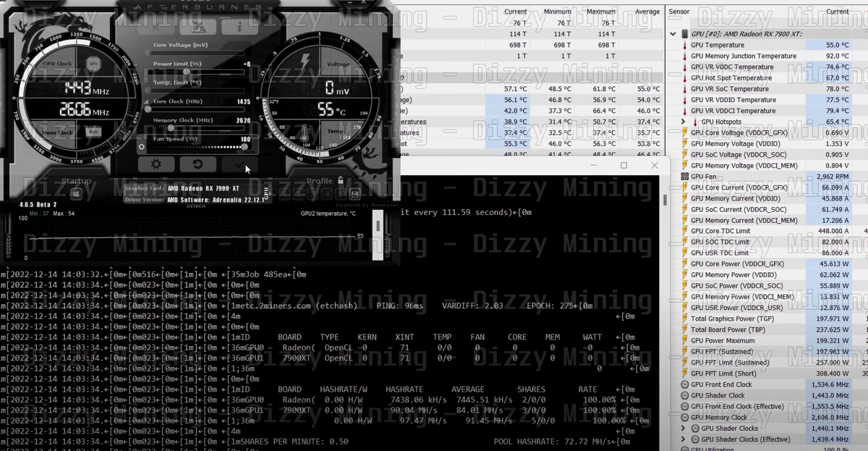This screenshot has height=451, width=868.
Task: Collapse GPU [#0] AMD Radeon RX 7900 XT group
Action: (673, 34)
